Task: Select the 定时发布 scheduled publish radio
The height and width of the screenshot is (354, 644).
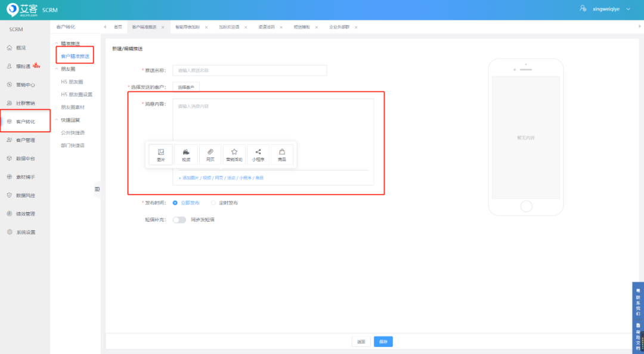Action: click(213, 203)
